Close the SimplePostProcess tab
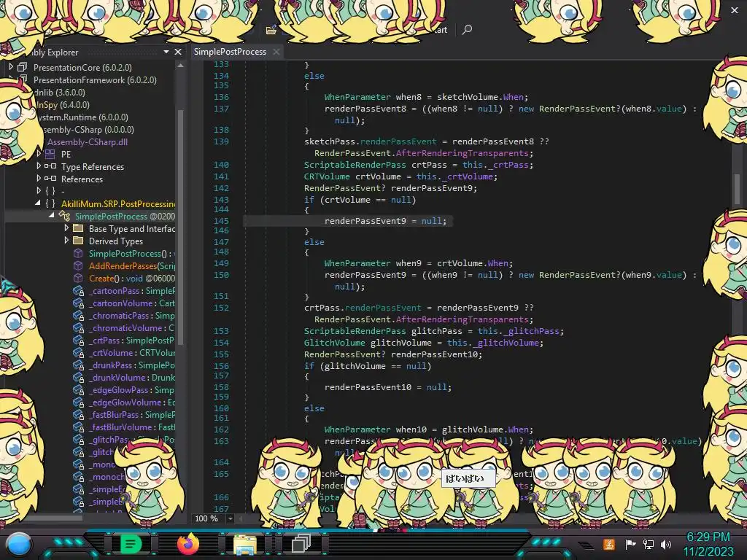Image resolution: width=747 pixels, height=560 pixels. pos(276,52)
